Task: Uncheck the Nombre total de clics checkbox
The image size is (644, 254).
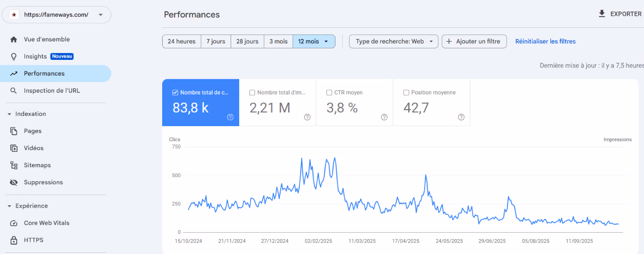Action: coord(175,92)
